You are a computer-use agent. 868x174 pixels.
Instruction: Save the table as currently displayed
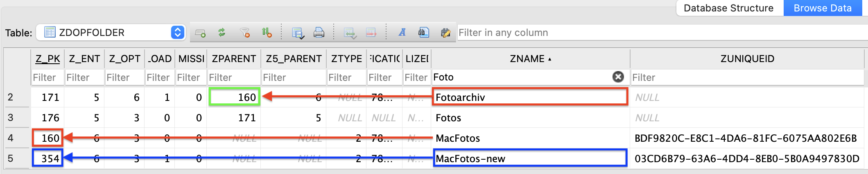click(298, 33)
